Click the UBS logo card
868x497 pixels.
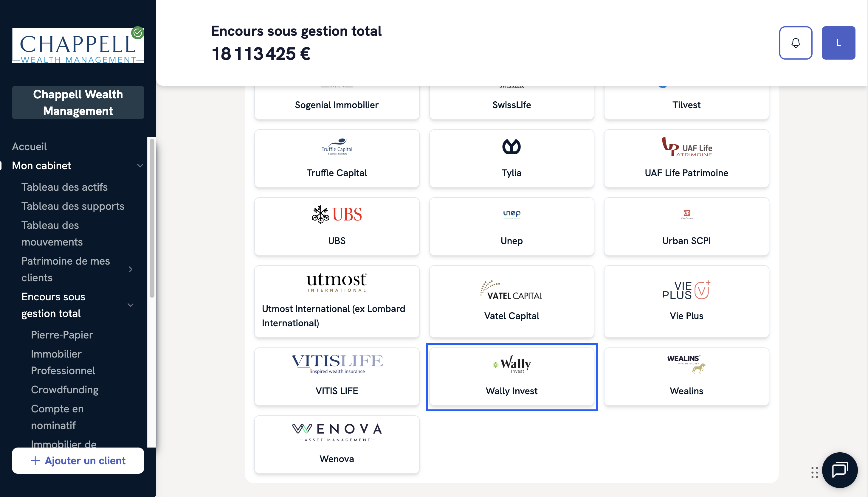337,226
